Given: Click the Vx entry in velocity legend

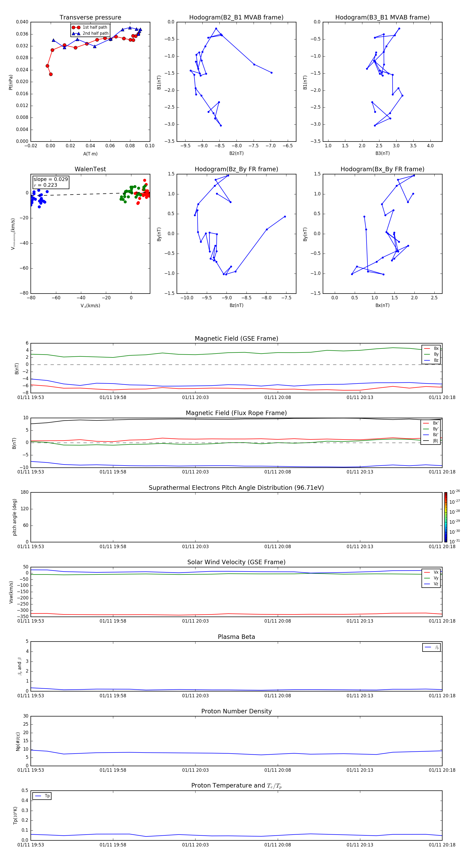Looking at the screenshot, I should tap(431, 573).
